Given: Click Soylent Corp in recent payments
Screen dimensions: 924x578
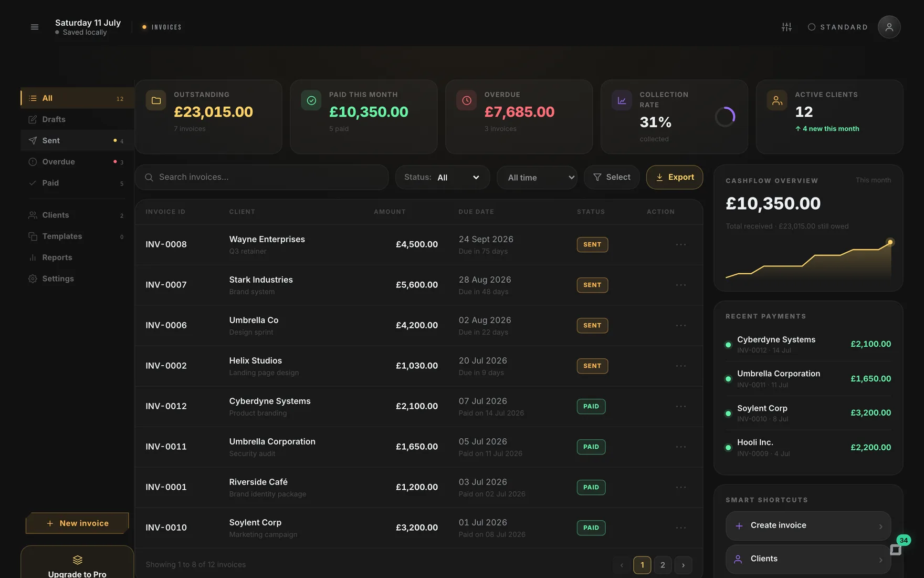Looking at the screenshot, I should 762,408.
